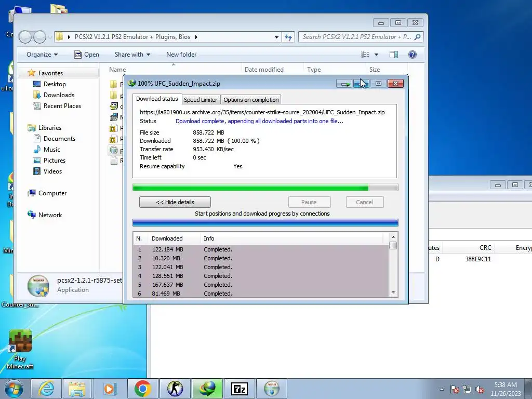Click the Search PCSX2 folder field
The height and width of the screenshot is (399, 532).
tap(361, 37)
